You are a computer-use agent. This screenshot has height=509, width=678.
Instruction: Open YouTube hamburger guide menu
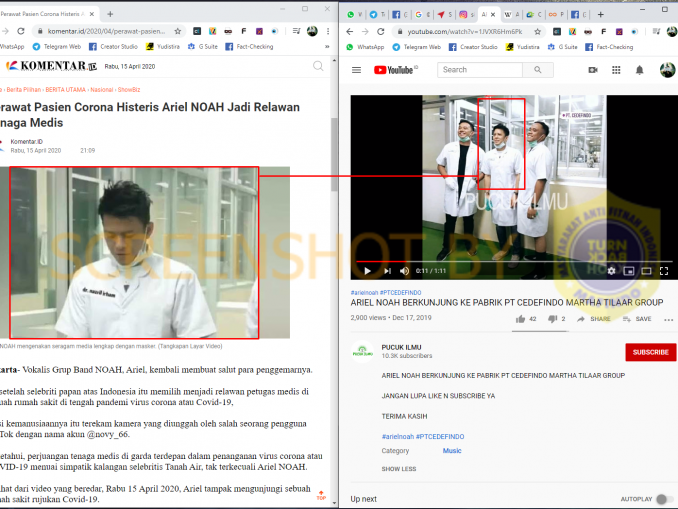(356, 70)
